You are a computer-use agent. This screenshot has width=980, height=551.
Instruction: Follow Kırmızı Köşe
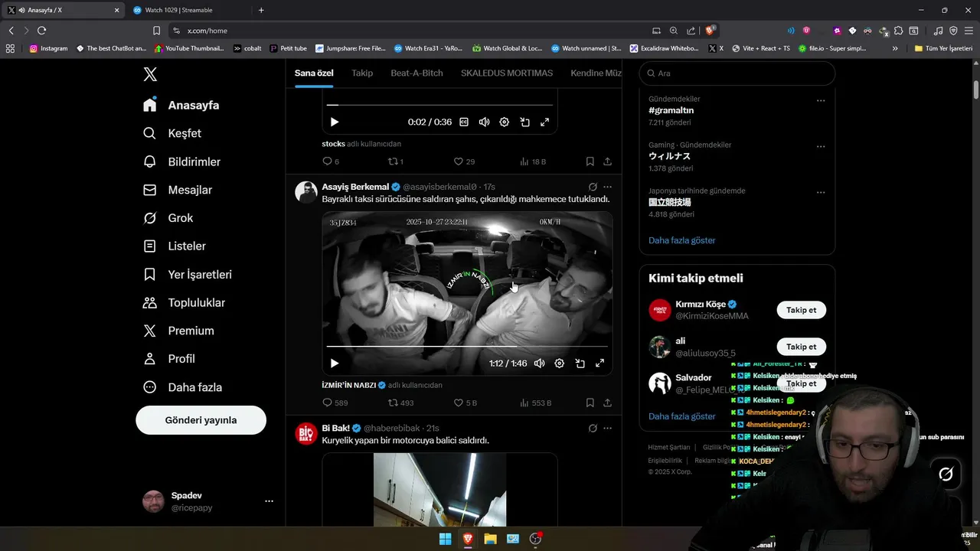801,310
